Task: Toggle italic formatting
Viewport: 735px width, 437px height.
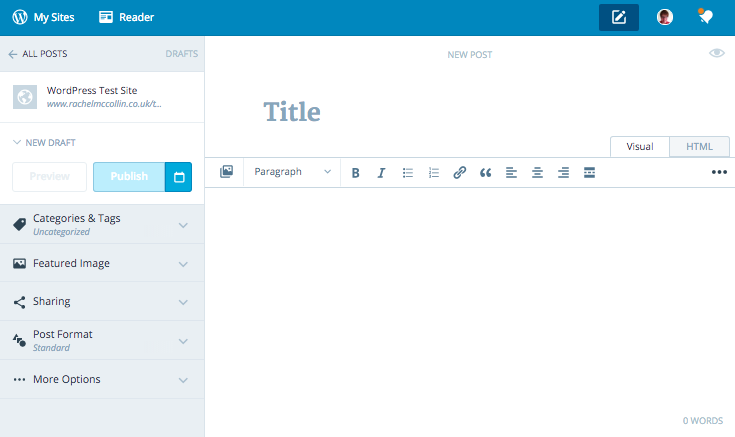Action: 381,173
